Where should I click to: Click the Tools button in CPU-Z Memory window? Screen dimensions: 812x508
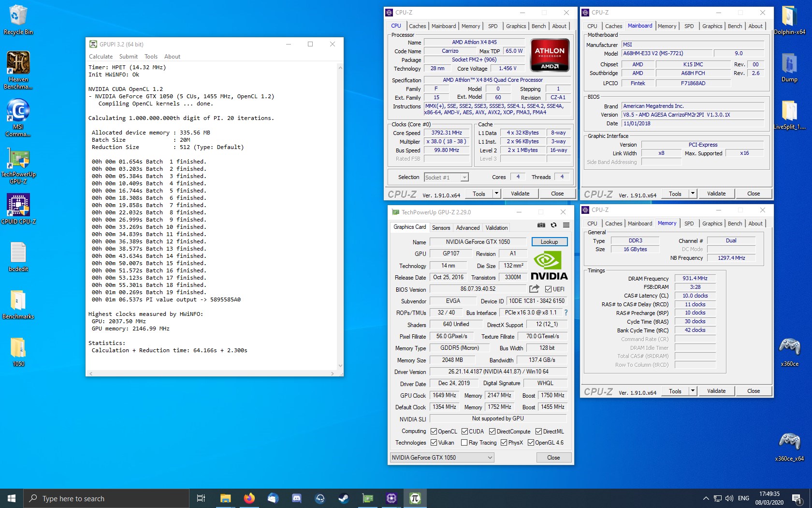click(x=675, y=391)
